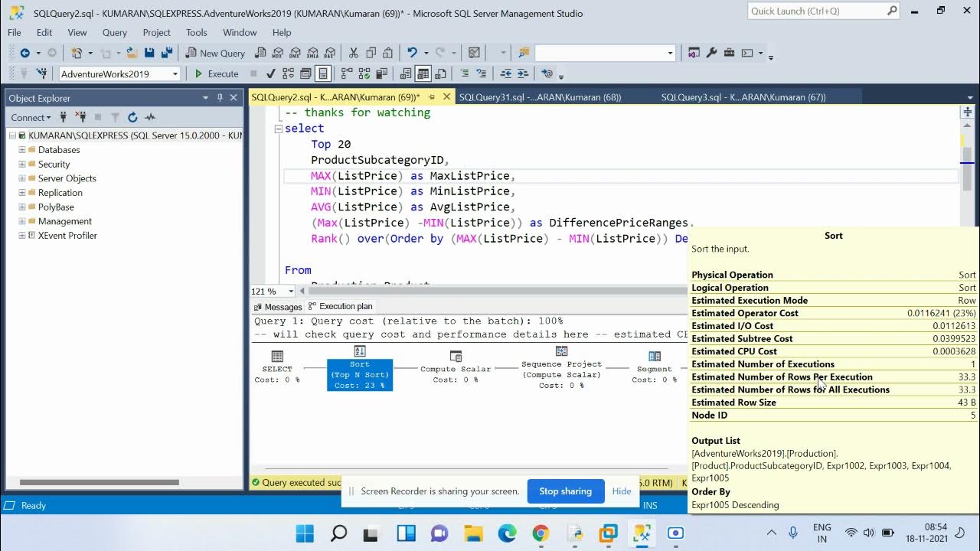Toggle Include Client Statistics

point(381,73)
